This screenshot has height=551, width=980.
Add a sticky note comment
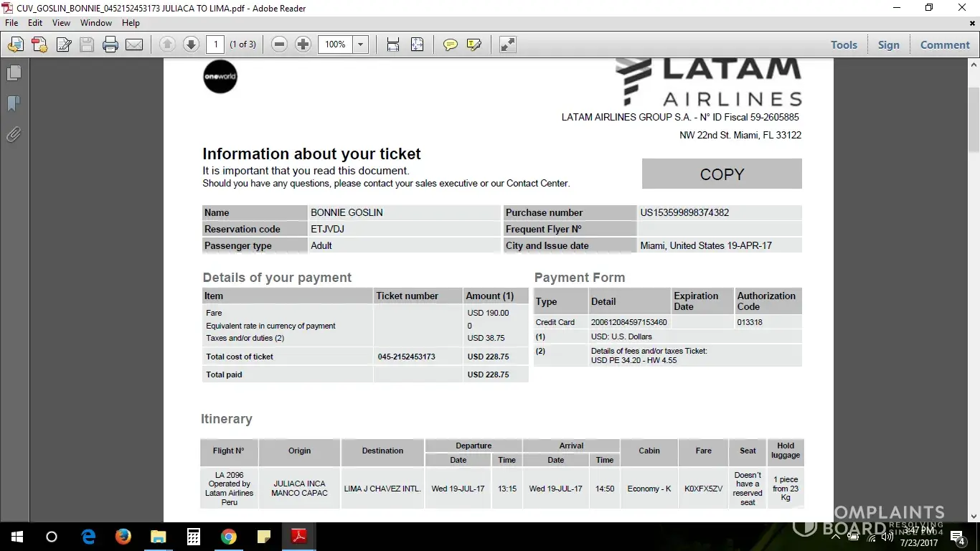point(450,44)
